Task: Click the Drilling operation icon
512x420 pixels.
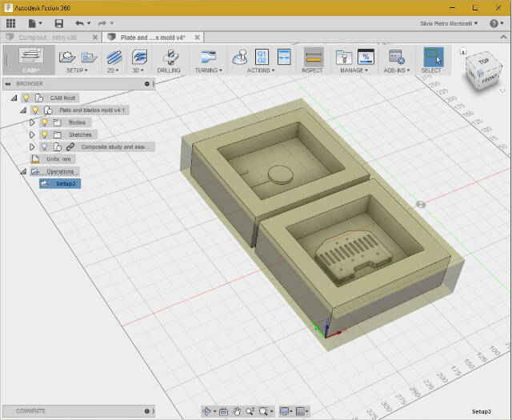Action: [170, 57]
